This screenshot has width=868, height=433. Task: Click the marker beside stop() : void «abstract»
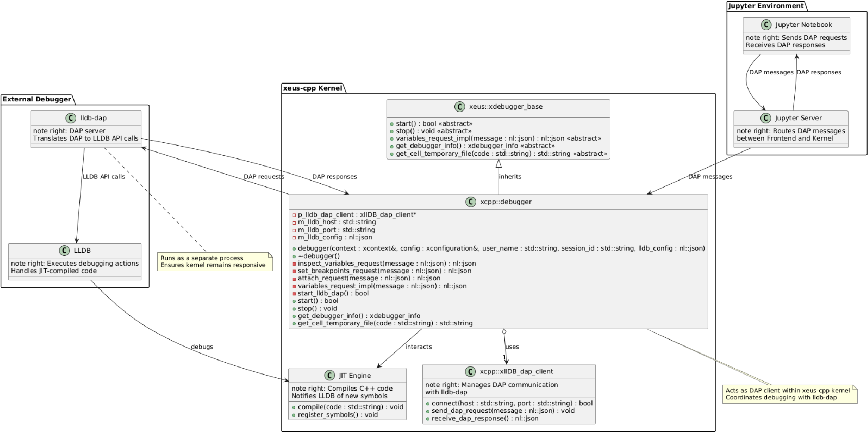(x=392, y=132)
